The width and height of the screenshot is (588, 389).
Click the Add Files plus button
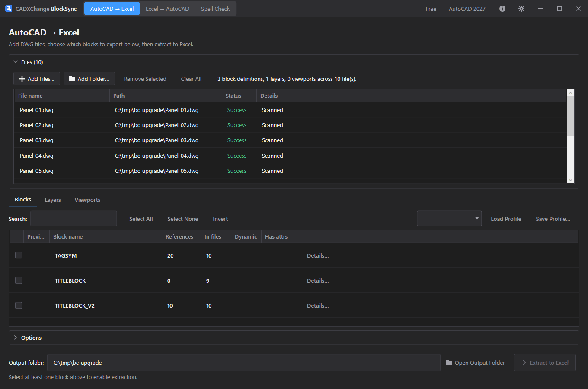37,79
